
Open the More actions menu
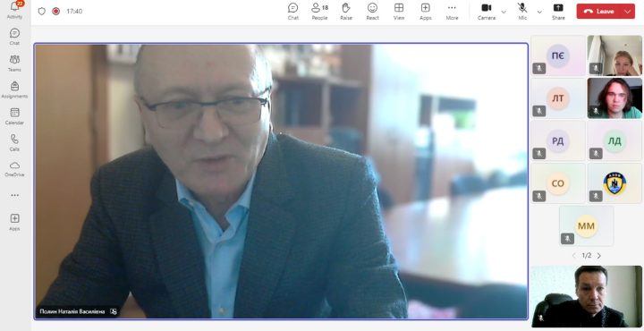tap(452, 11)
